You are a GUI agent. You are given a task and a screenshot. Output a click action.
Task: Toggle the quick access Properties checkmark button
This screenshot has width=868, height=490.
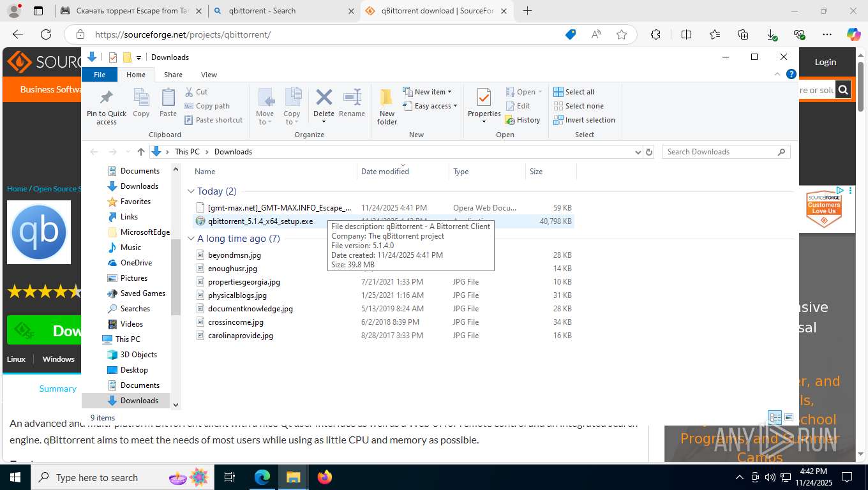click(x=113, y=57)
